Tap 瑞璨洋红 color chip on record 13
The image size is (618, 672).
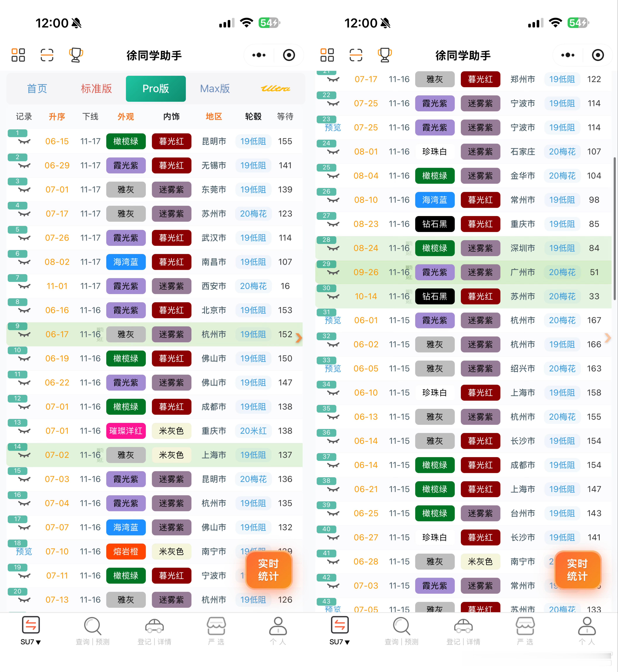tap(126, 431)
